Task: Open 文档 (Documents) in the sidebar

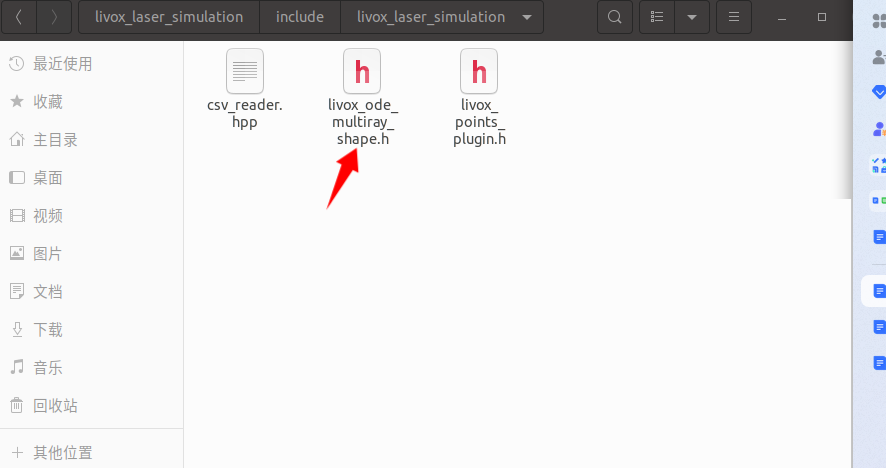Action: tap(92, 292)
